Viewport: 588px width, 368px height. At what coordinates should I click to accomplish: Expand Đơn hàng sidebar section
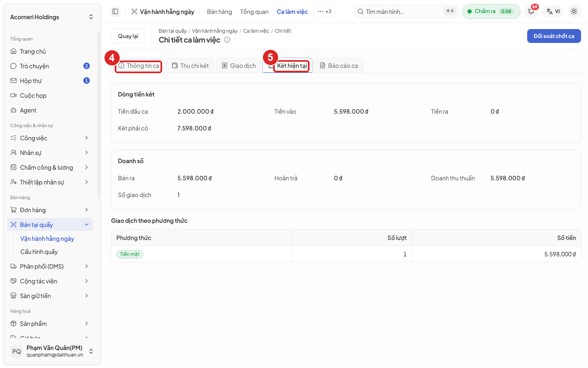point(50,210)
